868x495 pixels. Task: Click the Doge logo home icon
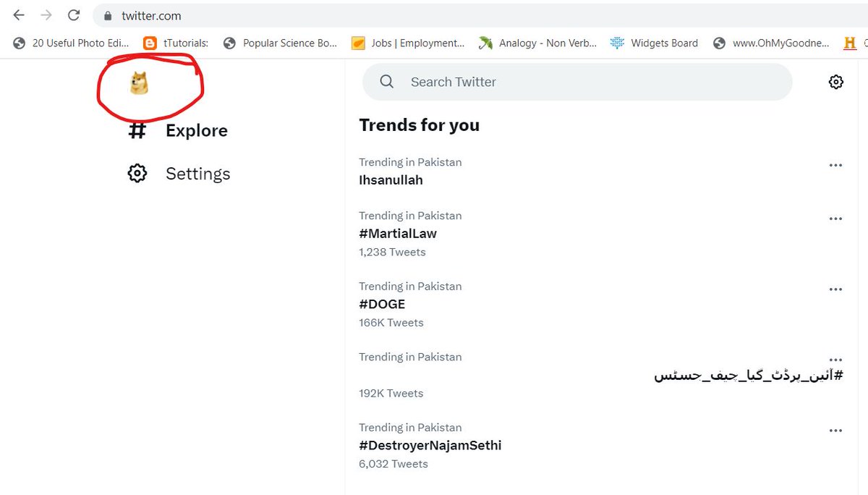pos(139,84)
